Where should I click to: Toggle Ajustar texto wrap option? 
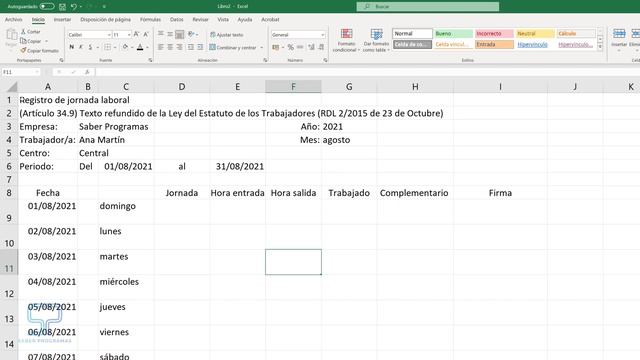coord(227,35)
